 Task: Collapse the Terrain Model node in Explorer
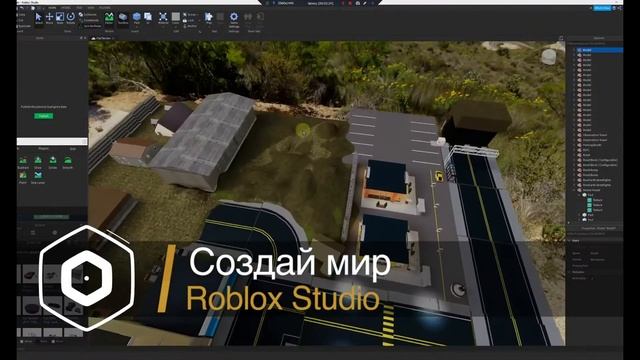pos(575,190)
